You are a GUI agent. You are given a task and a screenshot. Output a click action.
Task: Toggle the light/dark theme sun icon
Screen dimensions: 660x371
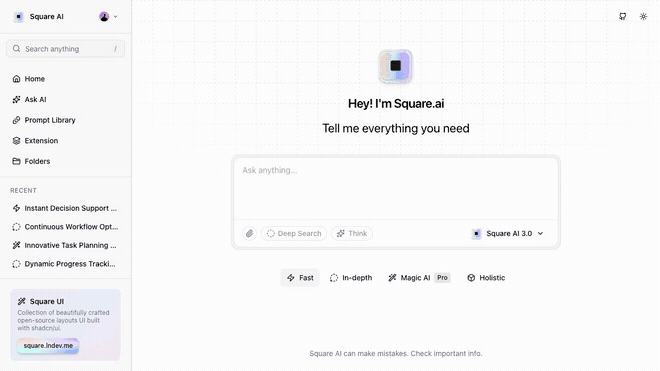coord(643,16)
